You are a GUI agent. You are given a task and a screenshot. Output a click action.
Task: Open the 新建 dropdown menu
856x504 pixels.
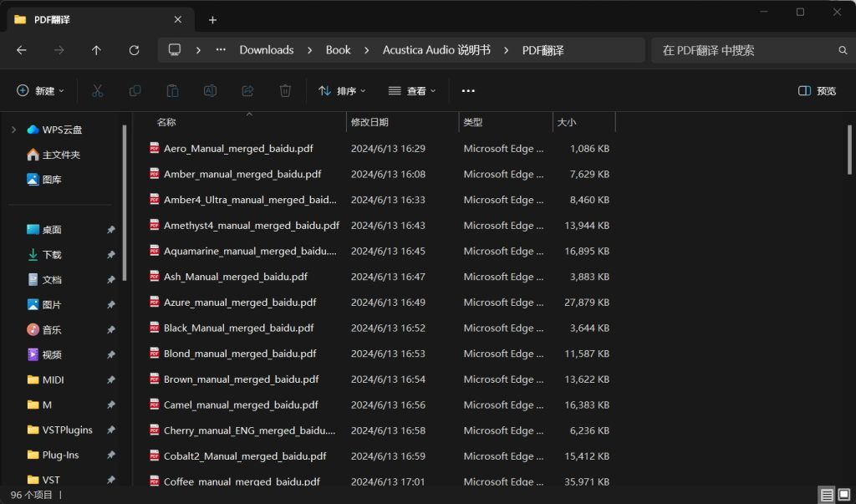[x=40, y=90]
